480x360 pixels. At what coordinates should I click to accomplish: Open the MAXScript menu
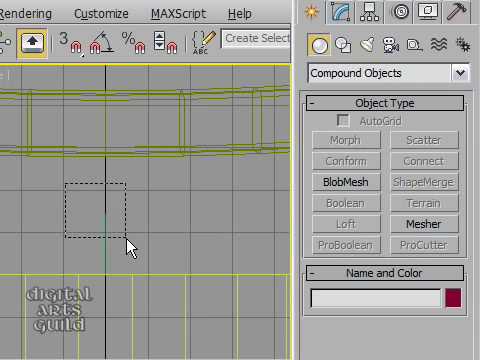pyautogui.click(x=179, y=14)
